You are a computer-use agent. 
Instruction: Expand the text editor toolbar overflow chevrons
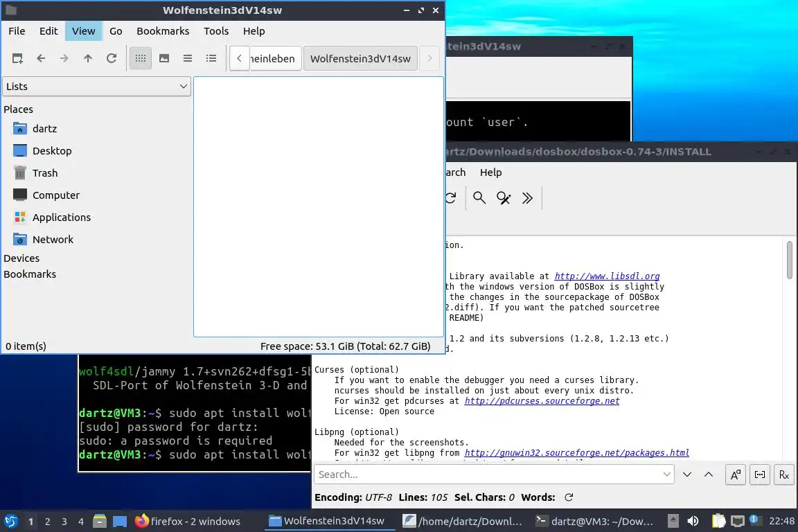coord(527,197)
